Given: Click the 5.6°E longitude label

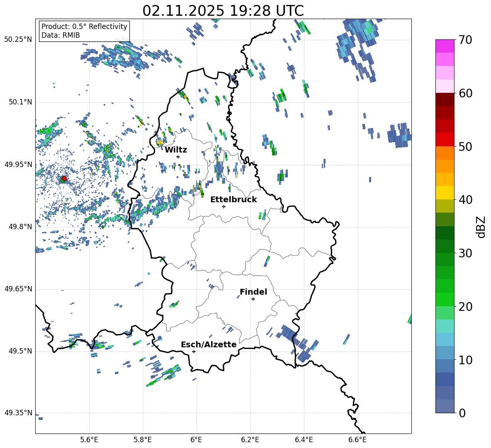Looking at the screenshot, I should pyautogui.click(x=89, y=440).
